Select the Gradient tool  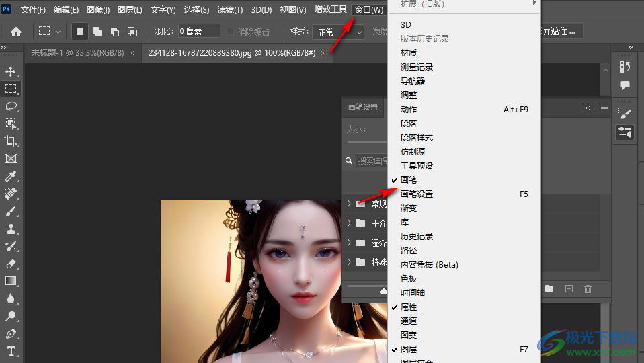click(11, 281)
